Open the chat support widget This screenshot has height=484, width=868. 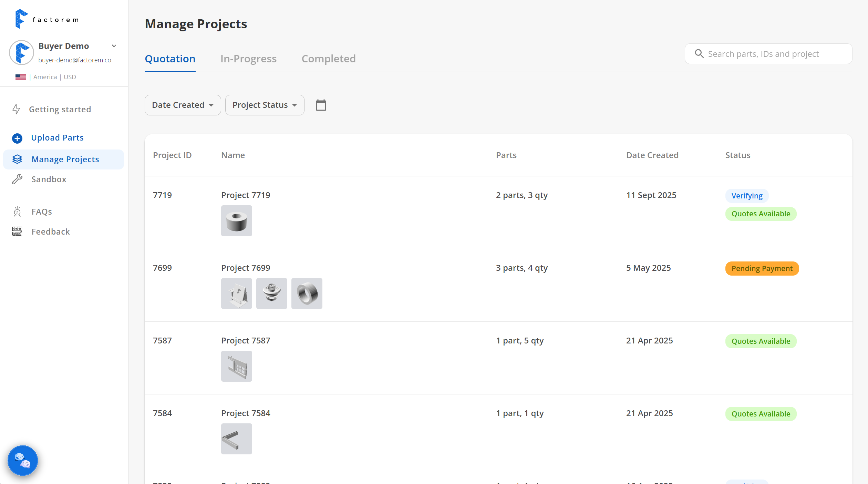coord(22,460)
